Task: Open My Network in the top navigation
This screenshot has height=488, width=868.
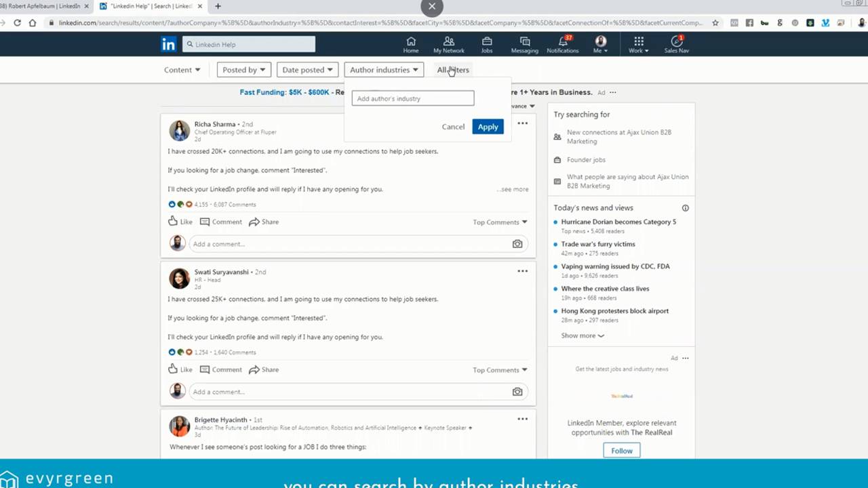Action: (x=449, y=45)
